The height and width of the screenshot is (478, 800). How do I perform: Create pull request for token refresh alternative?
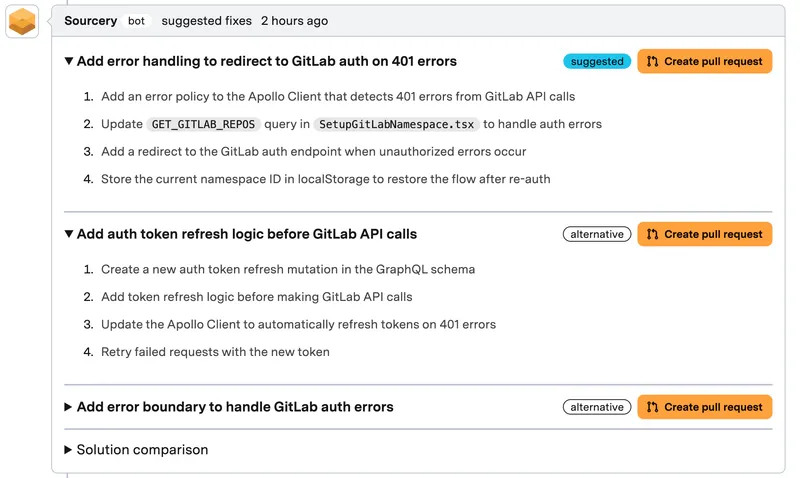click(712, 234)
